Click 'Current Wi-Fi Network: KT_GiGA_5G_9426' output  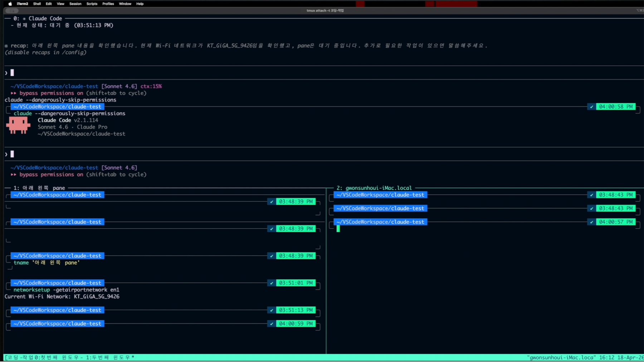point(62,297)
